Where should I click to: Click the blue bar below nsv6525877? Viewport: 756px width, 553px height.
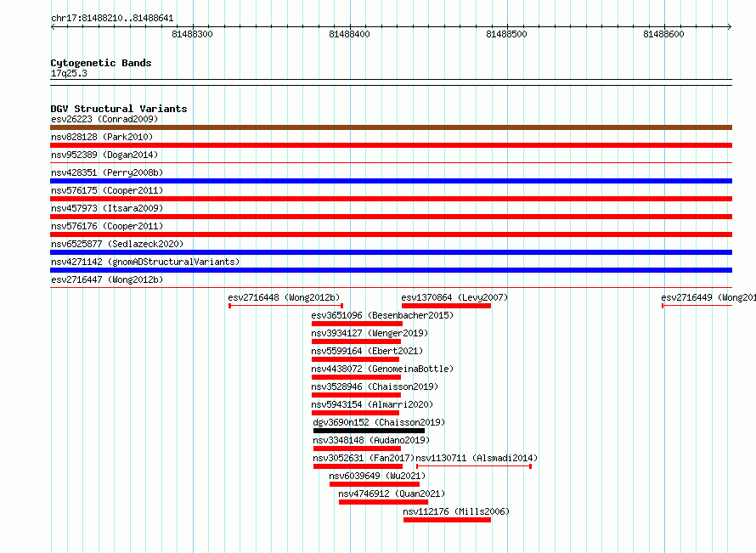pos(391,252)
